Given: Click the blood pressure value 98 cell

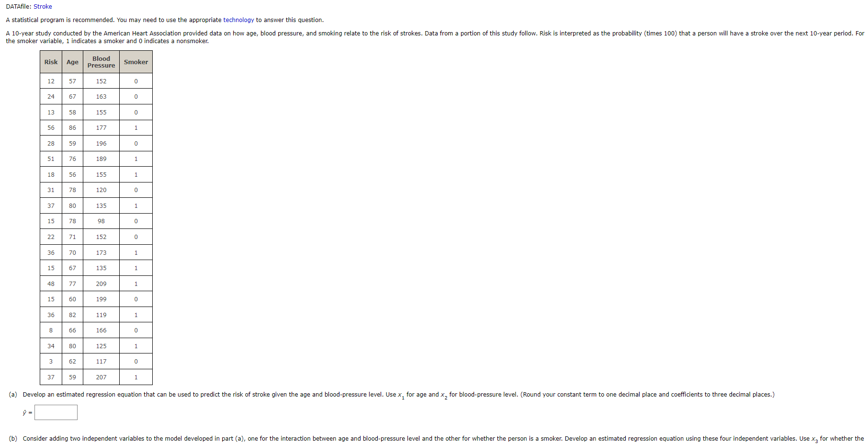Looking at the screenshot, I should pos(101,221).
